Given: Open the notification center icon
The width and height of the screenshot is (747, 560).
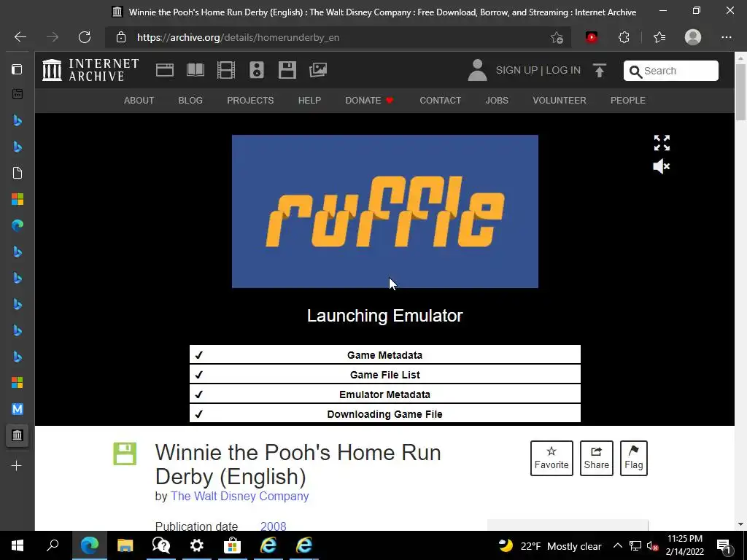Looking at the screenshot, I should 724,545.
